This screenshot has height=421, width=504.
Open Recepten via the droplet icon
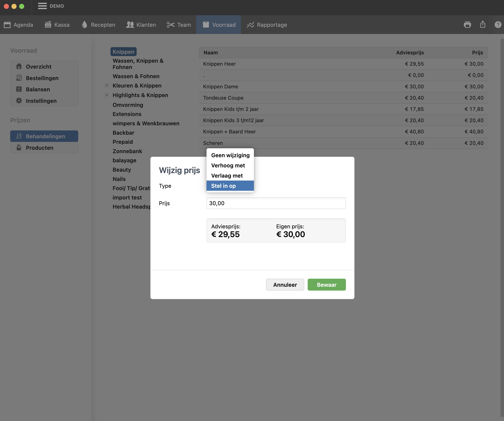[x=84, y=24]
